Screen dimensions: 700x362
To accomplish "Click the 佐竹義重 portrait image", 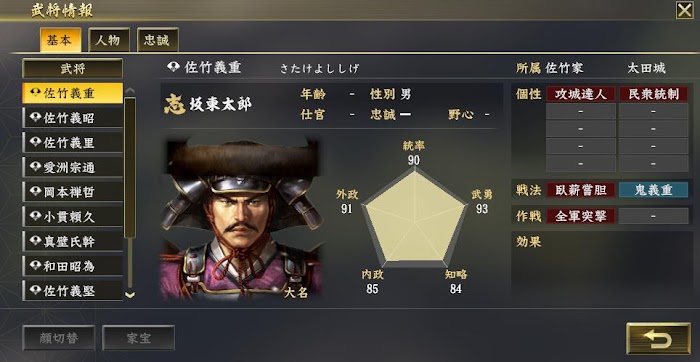I will (241, 219).
